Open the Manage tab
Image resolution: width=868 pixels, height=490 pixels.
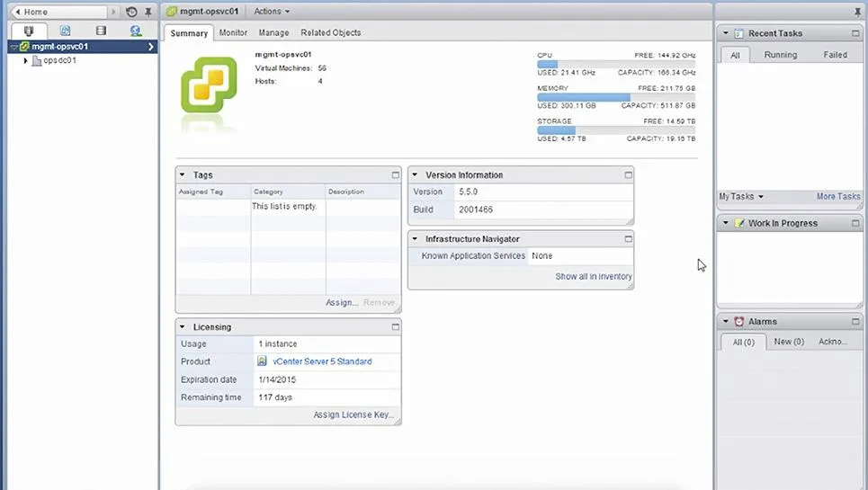273,32
